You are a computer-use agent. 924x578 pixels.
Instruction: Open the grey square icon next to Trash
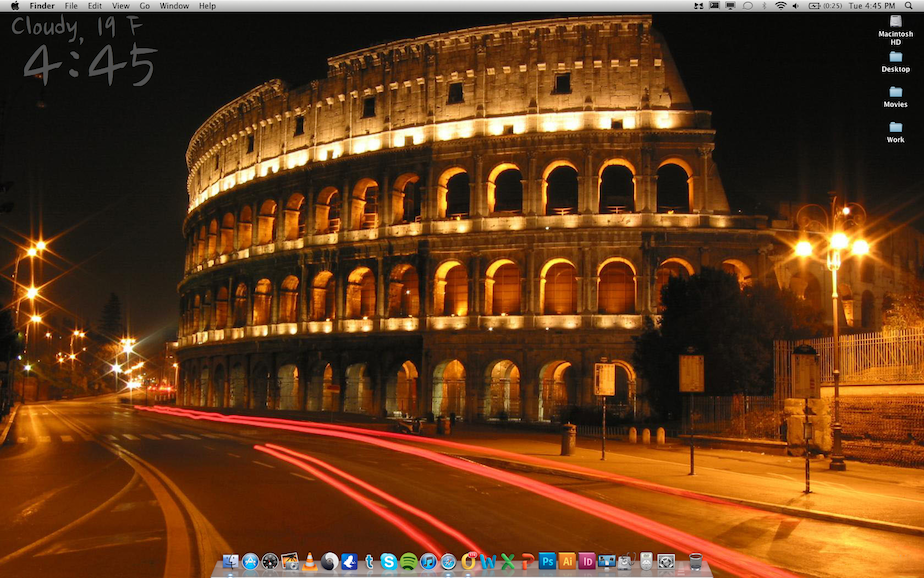pos(666,562)
